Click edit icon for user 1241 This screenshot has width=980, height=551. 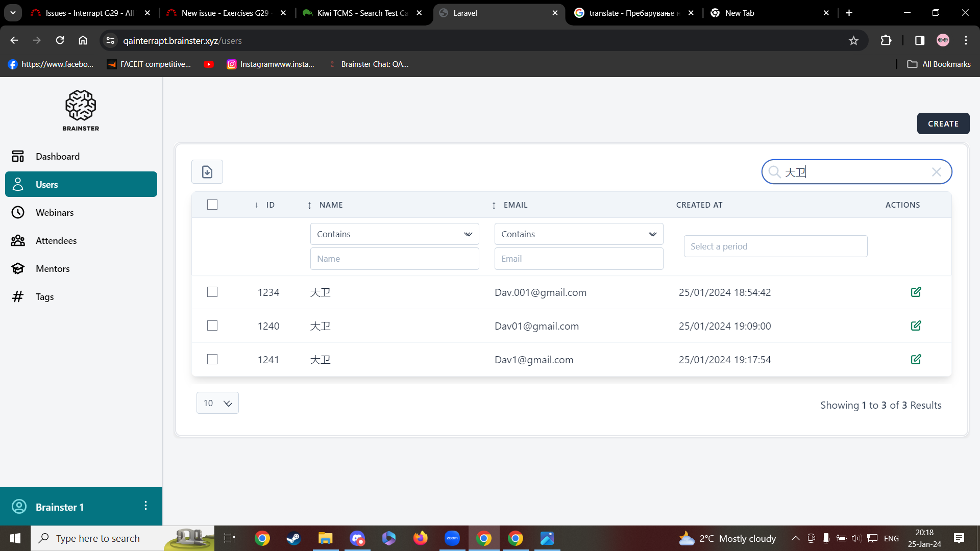[x=916, y=359]
